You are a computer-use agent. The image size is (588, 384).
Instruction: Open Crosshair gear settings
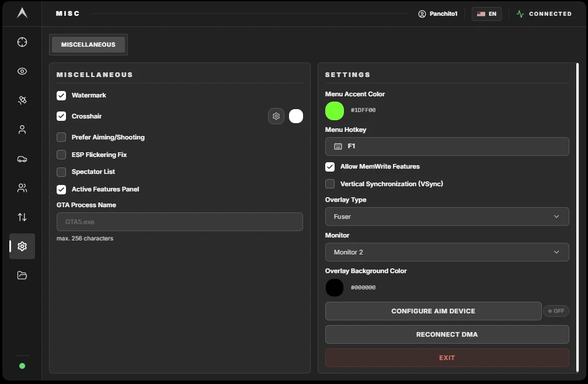tap(276, 116)
